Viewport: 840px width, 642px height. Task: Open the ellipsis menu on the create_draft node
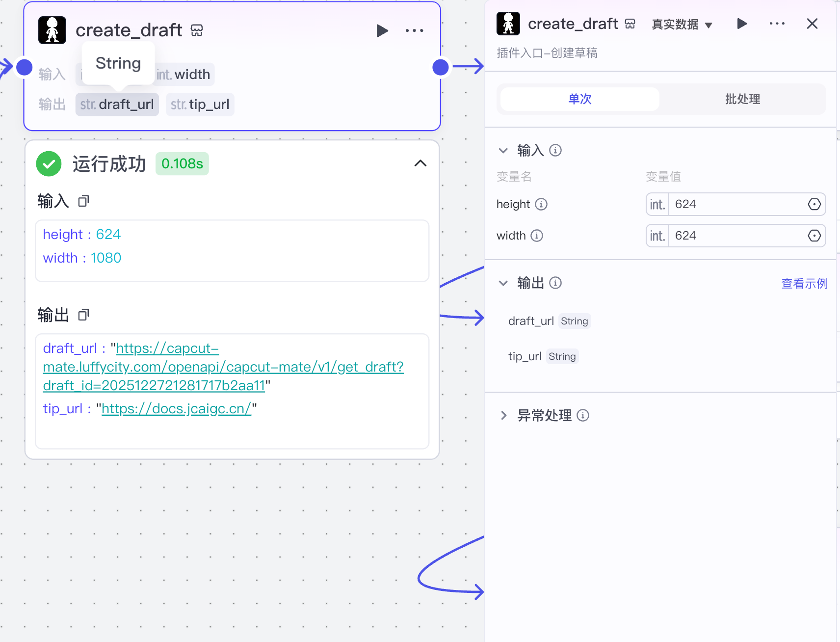(x=415, y=30)
